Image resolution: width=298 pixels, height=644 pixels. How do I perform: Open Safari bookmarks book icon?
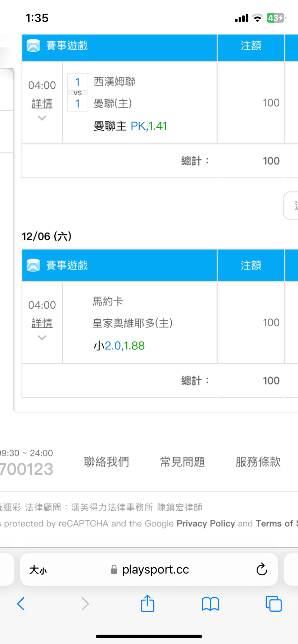tap(210, 604)
